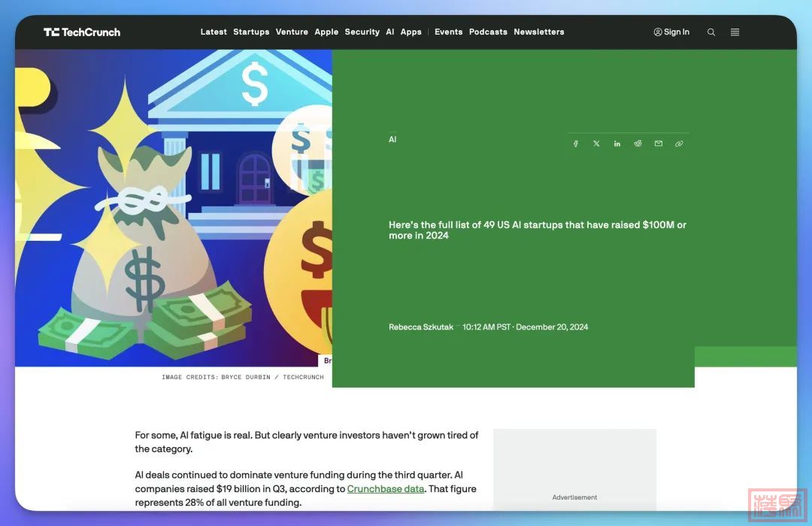This screenshot has height=526, width=812.
Task: Select Venture in the top navigation
Action: pyautogui.click(x=292, y=32)
